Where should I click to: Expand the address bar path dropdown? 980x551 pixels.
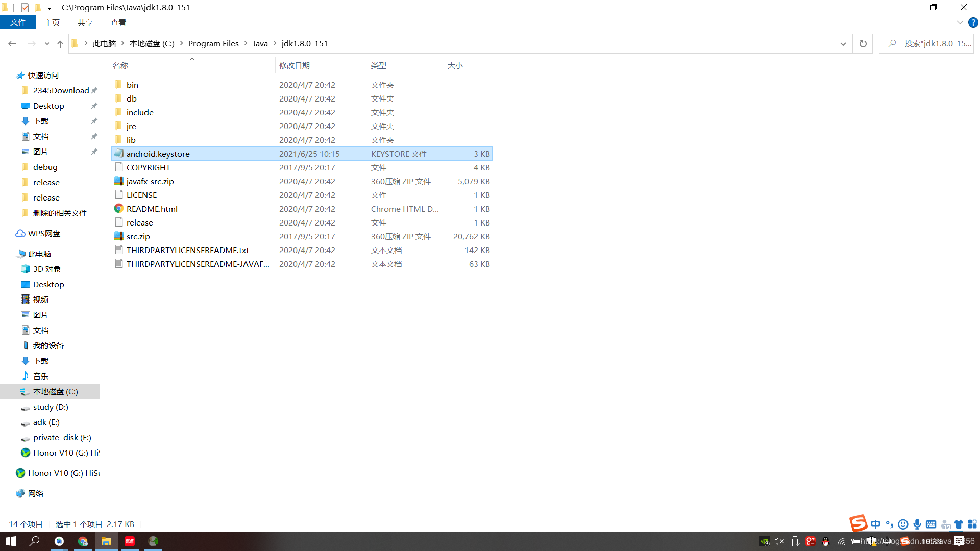tap(843, 43)
